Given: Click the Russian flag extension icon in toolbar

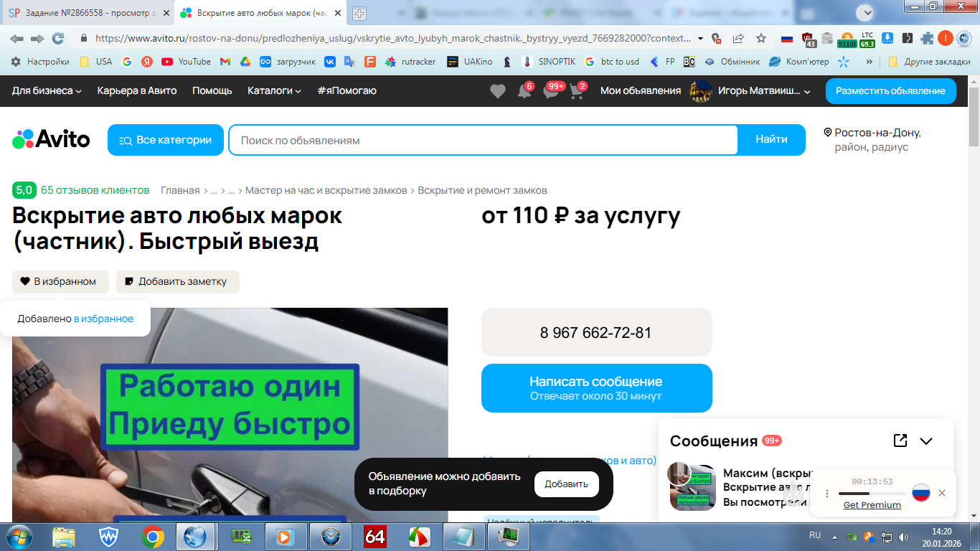Looking at the screenshot, I should (787, 38).
